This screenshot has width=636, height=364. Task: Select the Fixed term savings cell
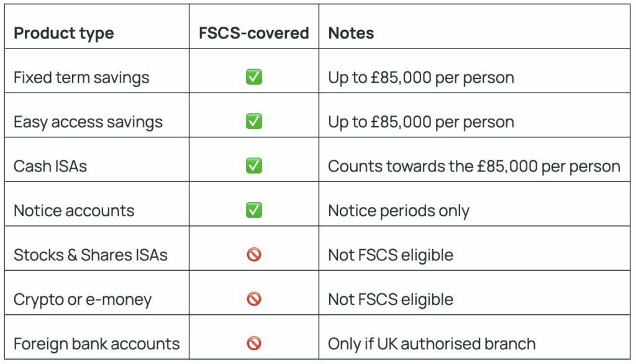click(x=81, y=78)
